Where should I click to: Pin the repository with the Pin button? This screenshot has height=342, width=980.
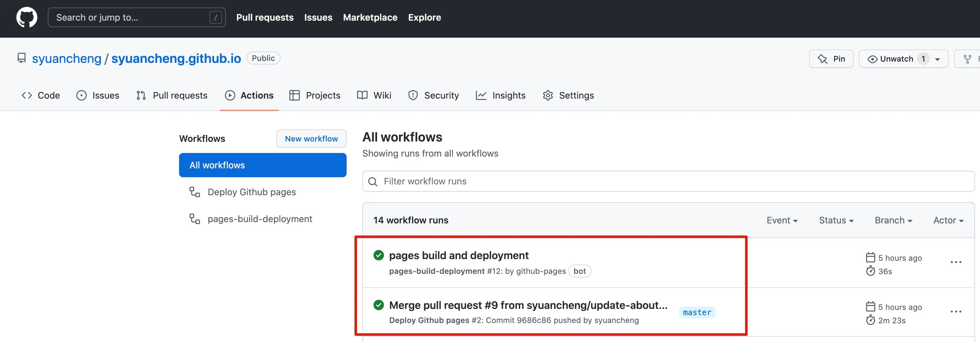(831, 59)
